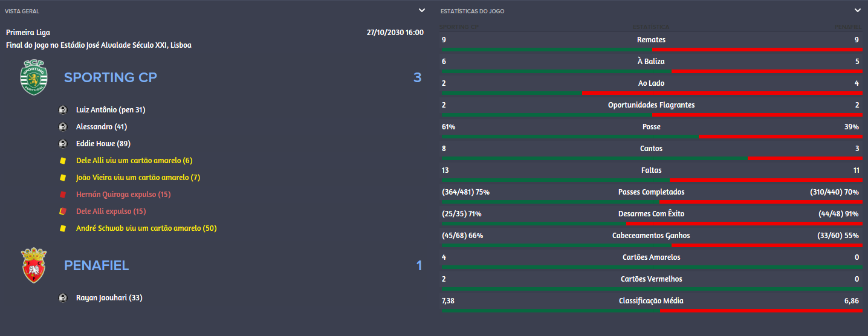Click the Penafiel club crest
The image size is (868, 336).
pyautogui.click(x=33, y=265)
